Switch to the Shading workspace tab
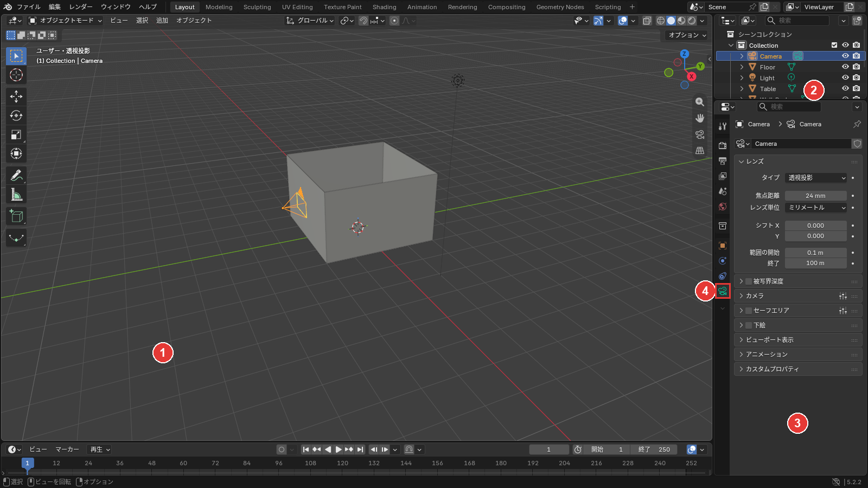 click(x=384, y=7)
